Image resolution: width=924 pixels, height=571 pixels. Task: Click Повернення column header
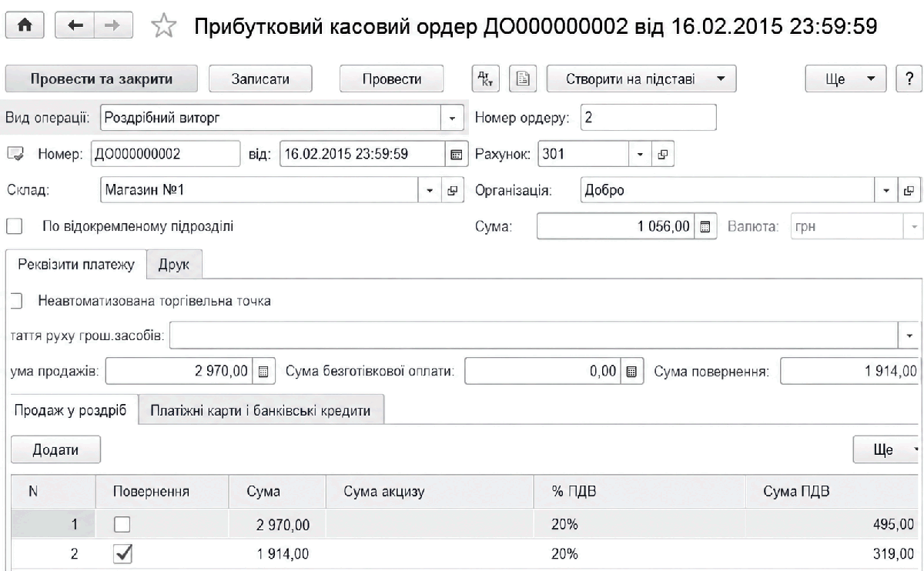[x=162, y=493]
